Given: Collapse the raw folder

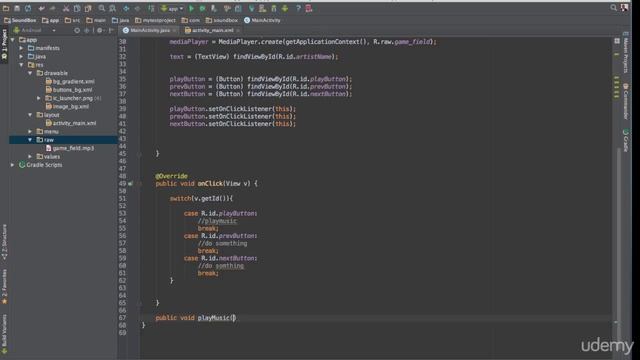Looking at the screenshot, I should 30,140.
